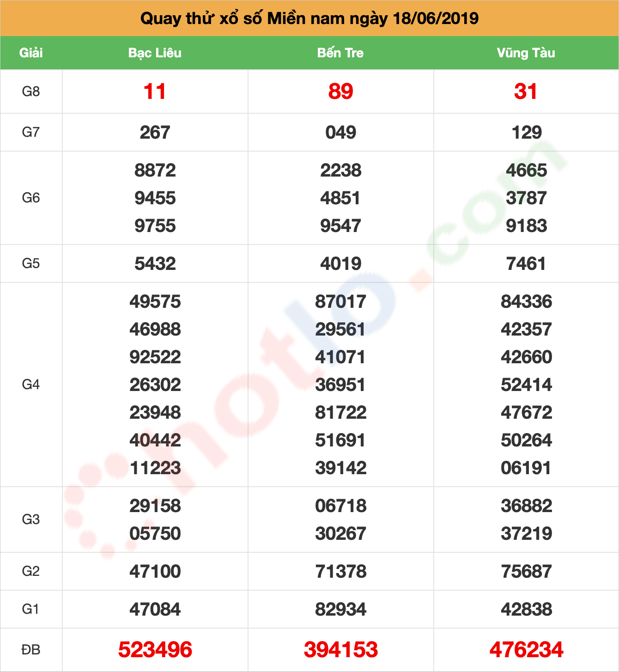Click the G8 row label
The height and width of the screenshot is (672, 619).
point(31,92)
